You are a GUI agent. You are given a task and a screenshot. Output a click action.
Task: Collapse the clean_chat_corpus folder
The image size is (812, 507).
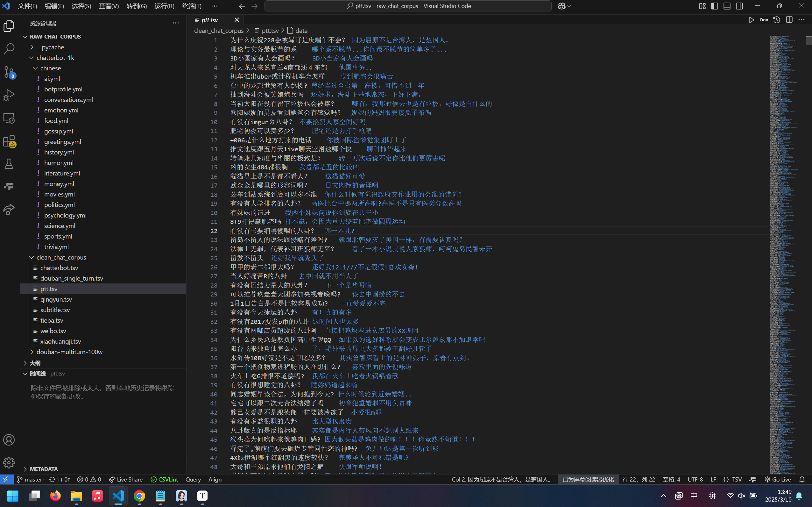(32, 257)
